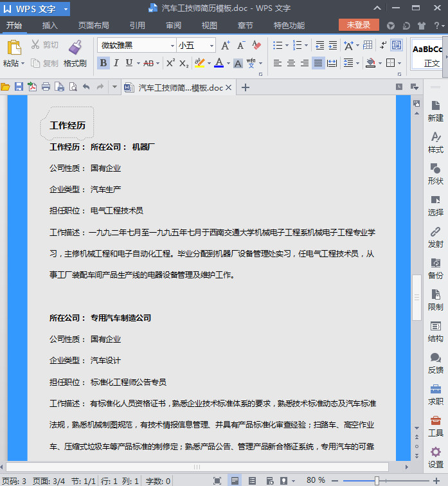Toggle show/hide paragraph marks icon
Screen dimensions: 448x486
point(383,45)
